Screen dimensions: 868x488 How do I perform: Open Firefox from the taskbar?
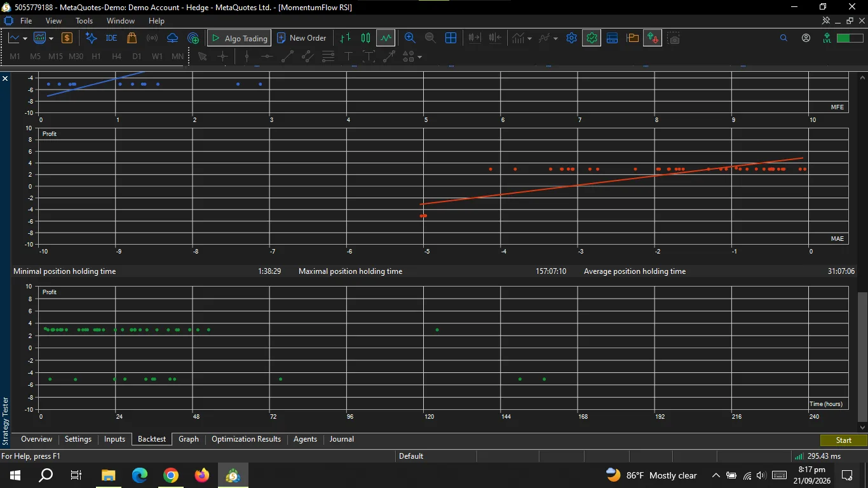(201, 475)
